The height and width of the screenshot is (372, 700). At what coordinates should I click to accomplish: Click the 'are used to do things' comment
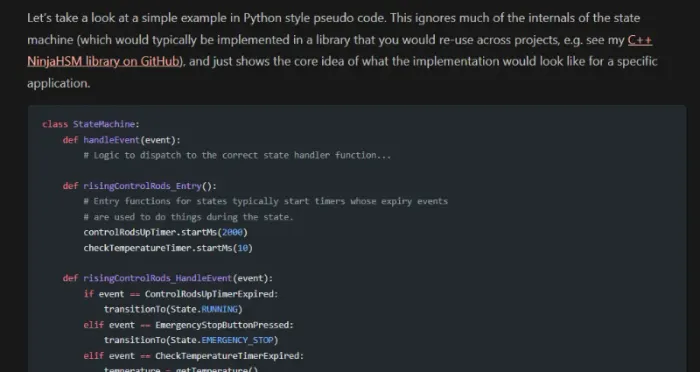point(188,217)
